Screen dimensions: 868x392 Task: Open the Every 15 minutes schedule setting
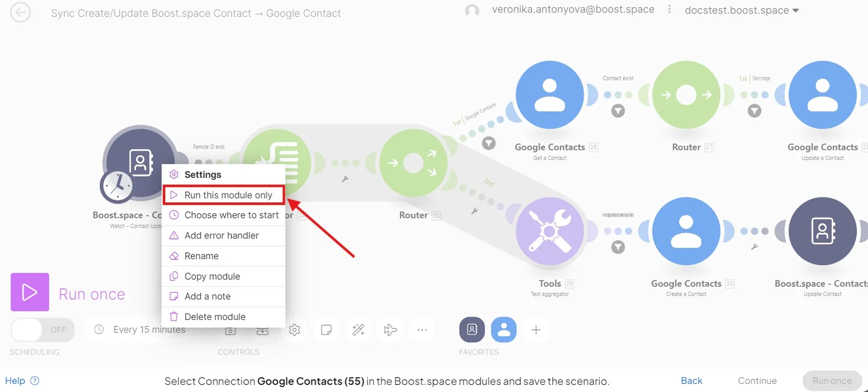[140, 330]
